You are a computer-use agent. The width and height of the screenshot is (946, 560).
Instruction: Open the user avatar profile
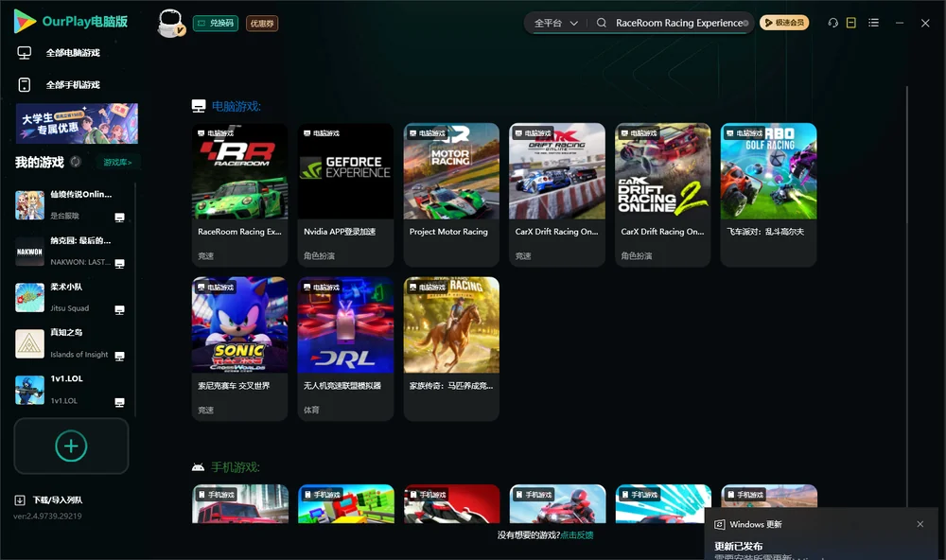coord(170,23)
